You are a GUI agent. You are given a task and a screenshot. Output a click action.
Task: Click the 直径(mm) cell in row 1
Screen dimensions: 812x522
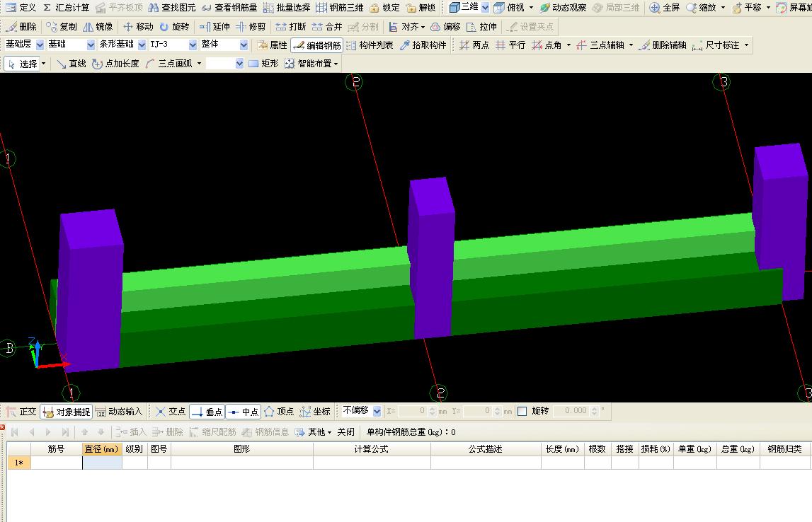[x=102, y=463]
